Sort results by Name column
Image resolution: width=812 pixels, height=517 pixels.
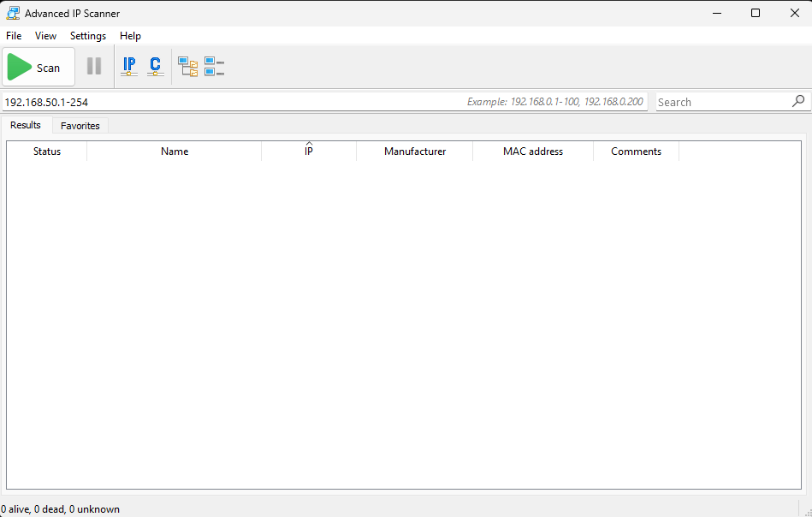[x=175, y=152]
